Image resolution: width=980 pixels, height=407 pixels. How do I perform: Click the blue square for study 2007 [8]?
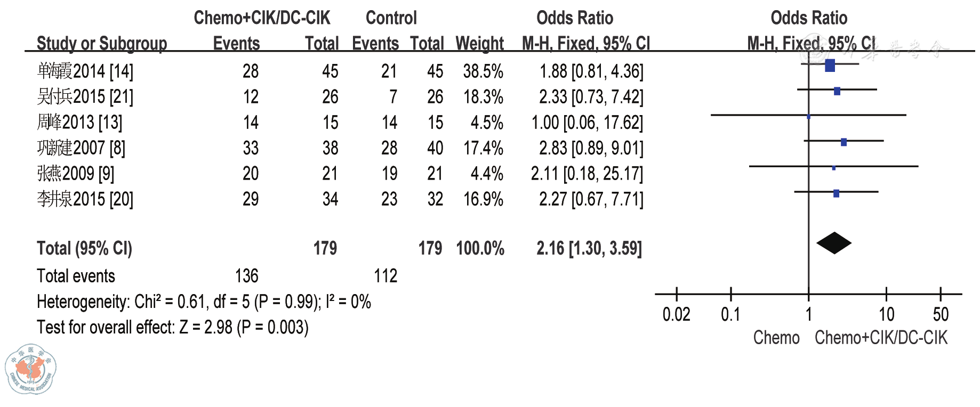click(844, 142)
